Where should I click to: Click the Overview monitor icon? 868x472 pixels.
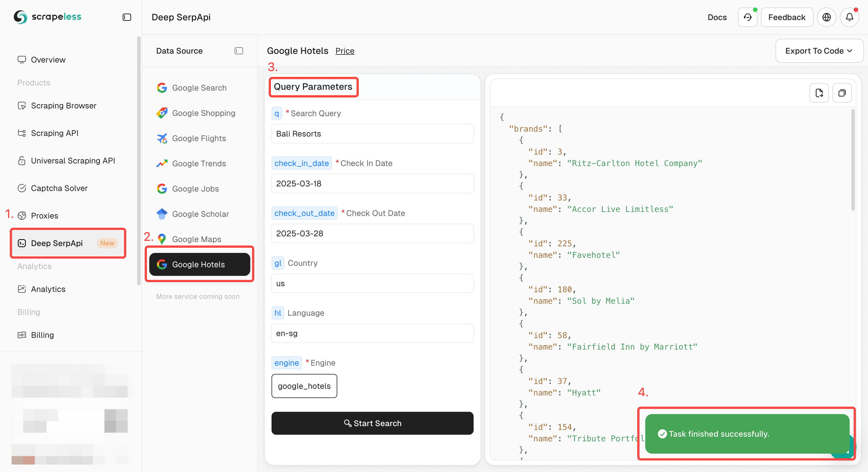pos(22,60)
